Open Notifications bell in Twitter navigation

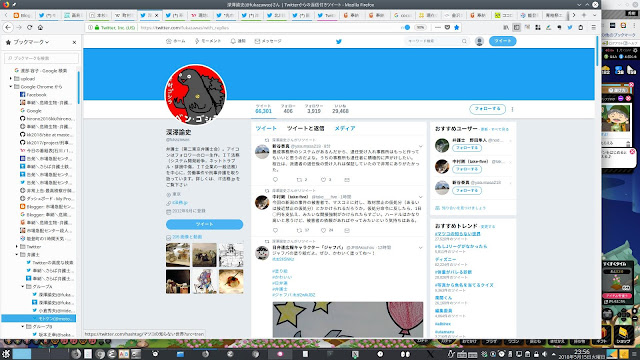pos(238,41)
